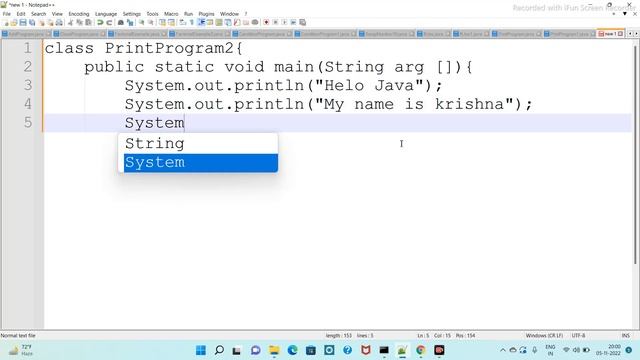Click the Zoom In toolbar icon
Viewport: 640px width, 360px height.
(141, 22)
